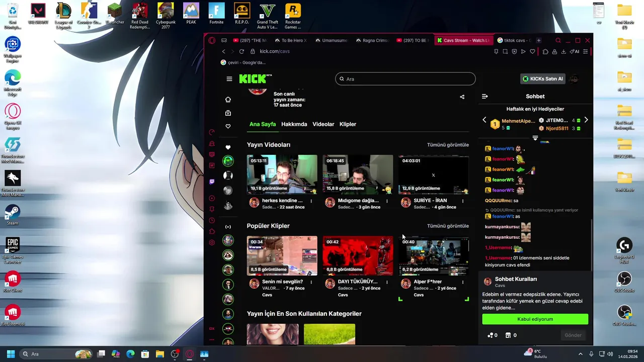
Task: Collapse the weekly gifters leaderboard
Action: pos(535,138)
